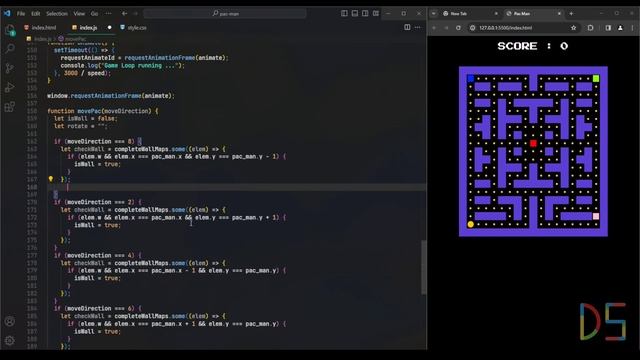Go back in VS Code navigation

[x=124, y=13]
